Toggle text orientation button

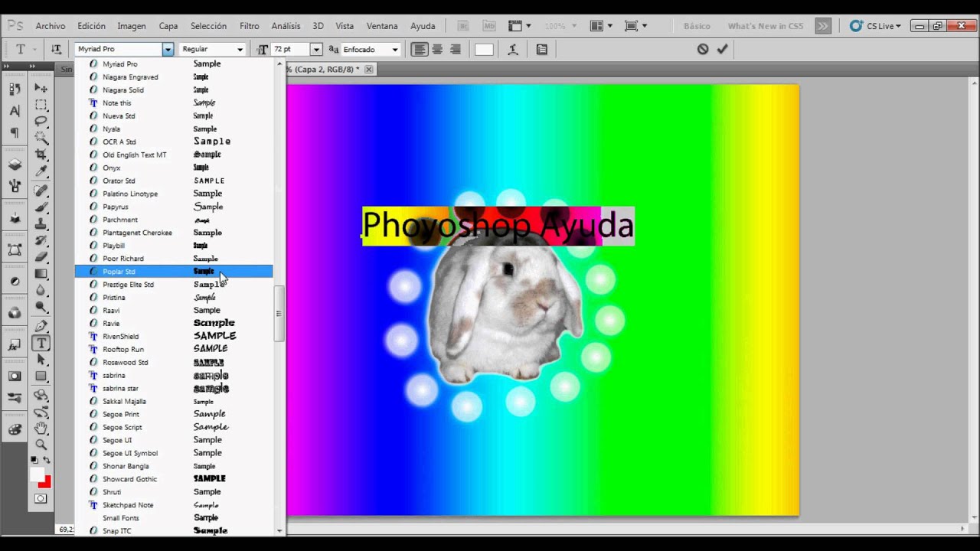[56, 49]
